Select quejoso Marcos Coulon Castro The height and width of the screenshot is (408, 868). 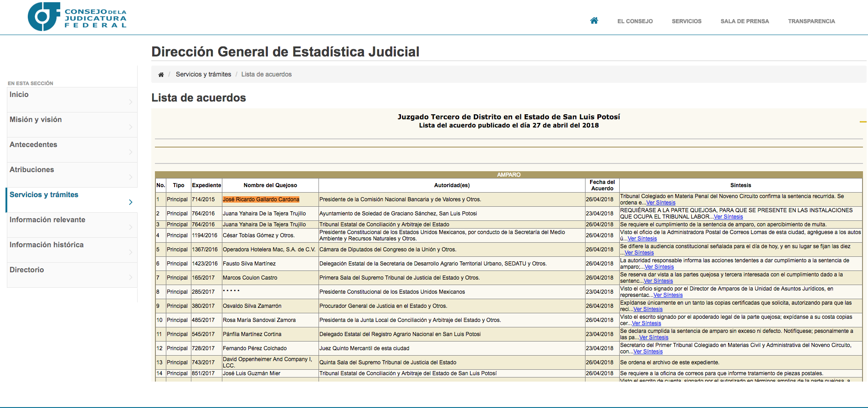pos(250,278)
